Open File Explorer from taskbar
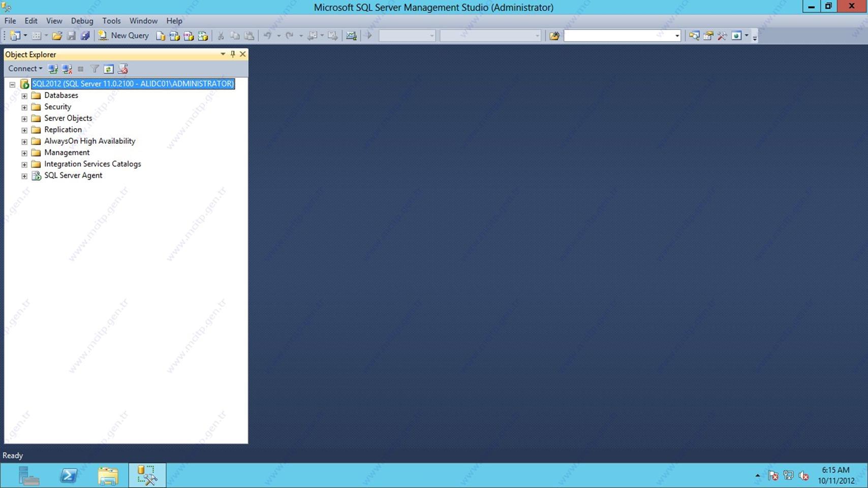 click(x=108, y=475)
